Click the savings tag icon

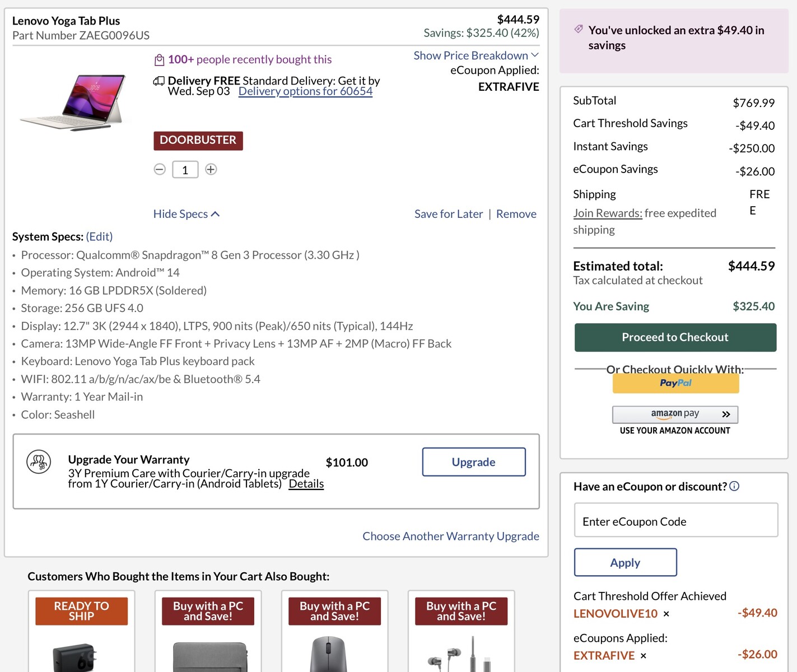tap(579, 29)
